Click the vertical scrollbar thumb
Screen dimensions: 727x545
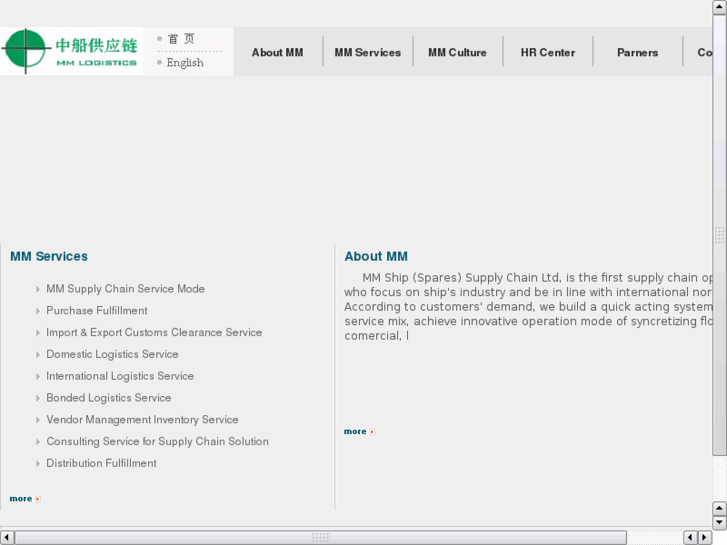[x=719, y=235]
